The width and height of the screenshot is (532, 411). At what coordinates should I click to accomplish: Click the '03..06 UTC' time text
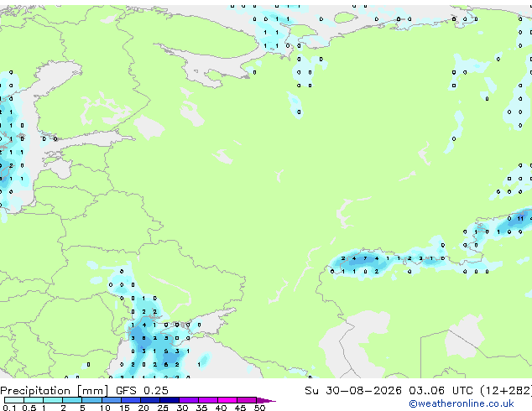[441, 391]
